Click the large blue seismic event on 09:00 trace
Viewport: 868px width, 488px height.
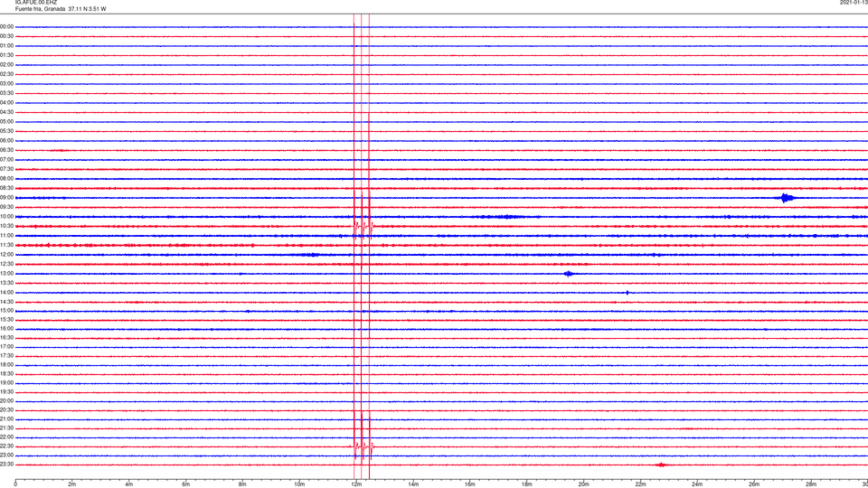[x=788, y=198]
